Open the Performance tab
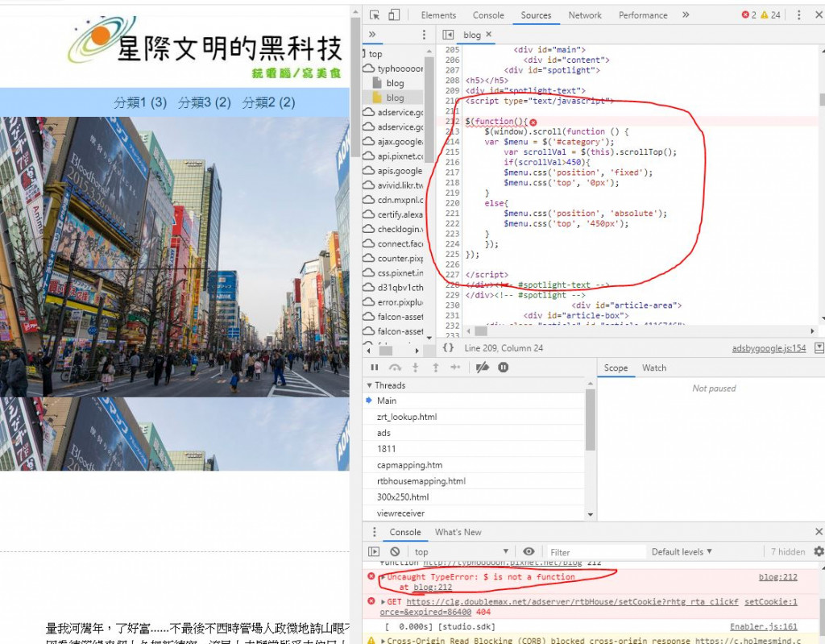 pyautogui.click(x=643, y=15)
